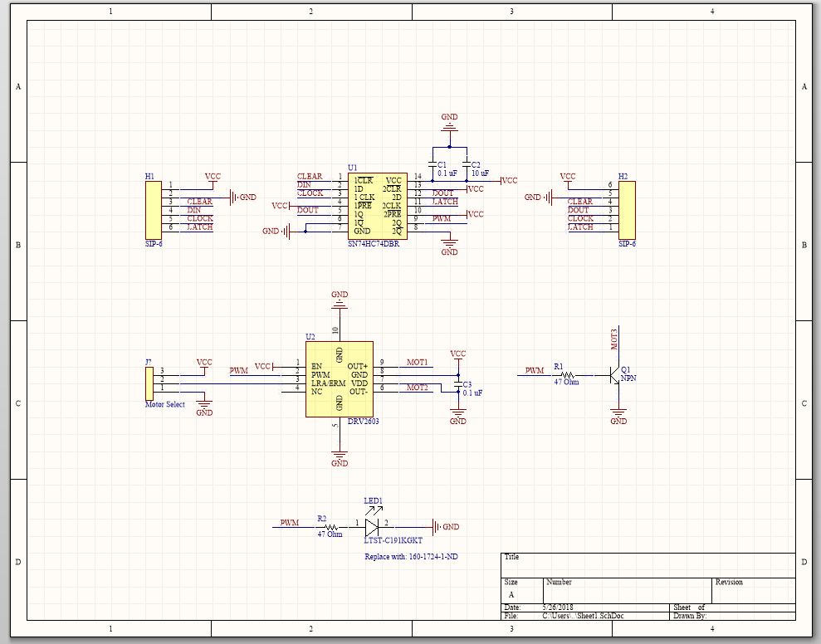Click the DRV2603 part name text
The height and width of the screenshot is (644, 821).
(364, 421)
